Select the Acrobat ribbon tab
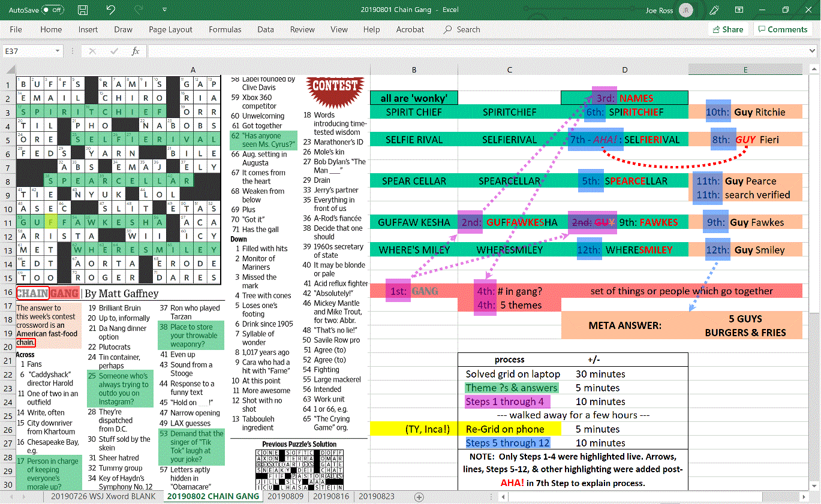 click(410, 29)
